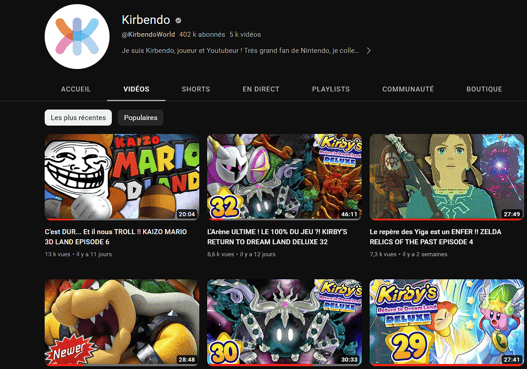Click the @KirbendoWorld handle
The width and height of the screenshot is (527, 369).
pyautogui.click(x=148, y=35)
